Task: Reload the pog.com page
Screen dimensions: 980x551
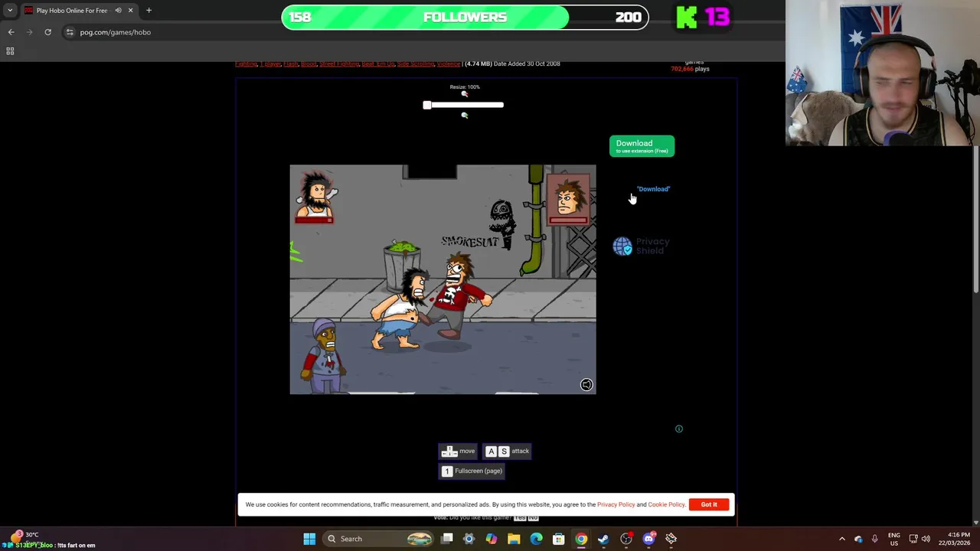Action: coord(47,32)
